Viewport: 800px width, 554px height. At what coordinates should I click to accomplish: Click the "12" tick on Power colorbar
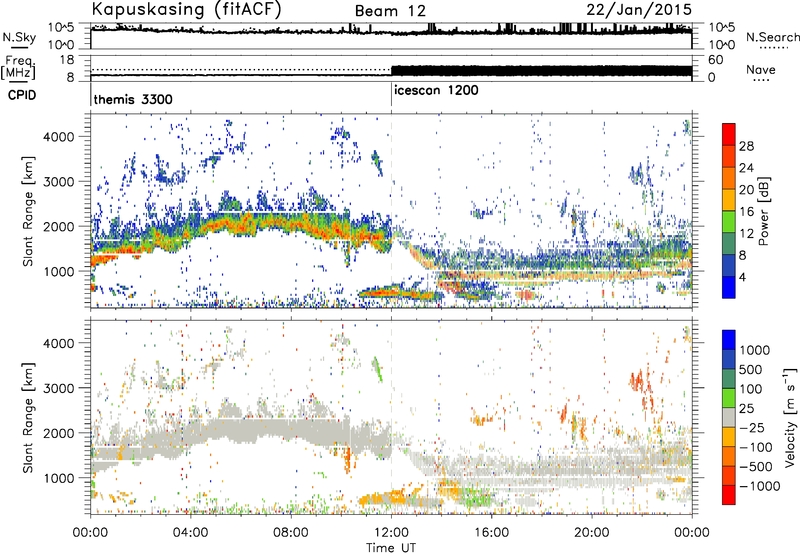(746, 233)
